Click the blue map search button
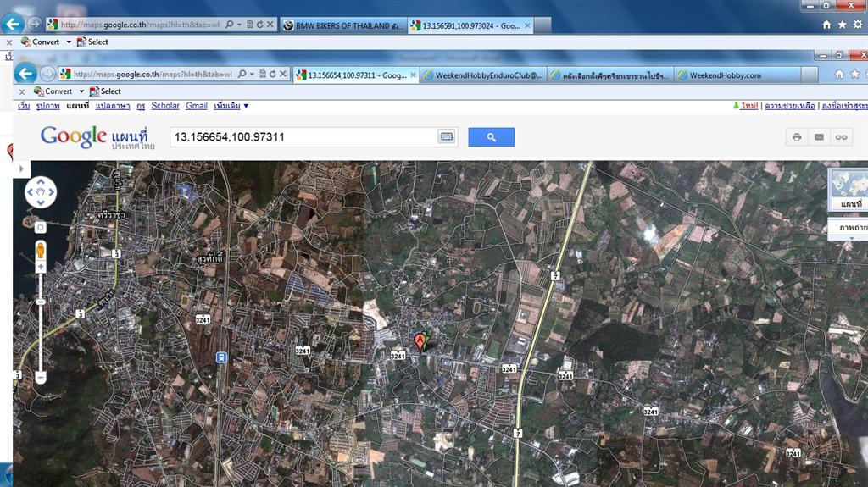Image resolution: width=868 pixels, height=487 pixels. [491, 137]
